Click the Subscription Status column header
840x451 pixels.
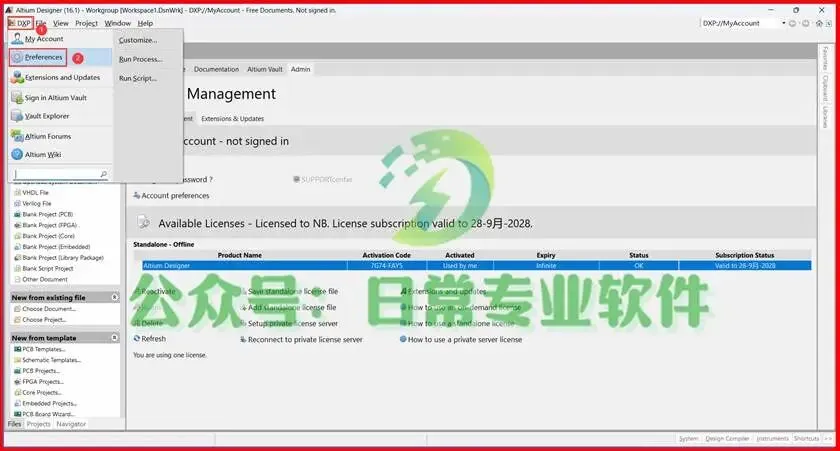click(x=745, y=255)
